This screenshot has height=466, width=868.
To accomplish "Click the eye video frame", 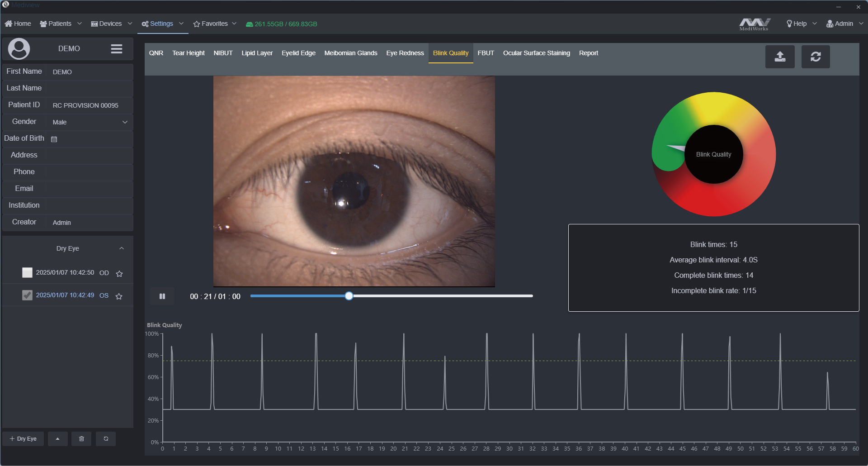I will [x=354, y=181].
